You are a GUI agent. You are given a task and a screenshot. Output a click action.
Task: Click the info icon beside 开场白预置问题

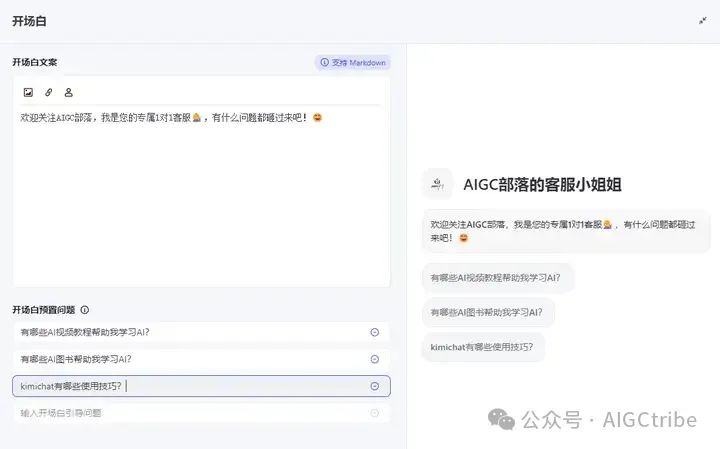click(85, 310)
